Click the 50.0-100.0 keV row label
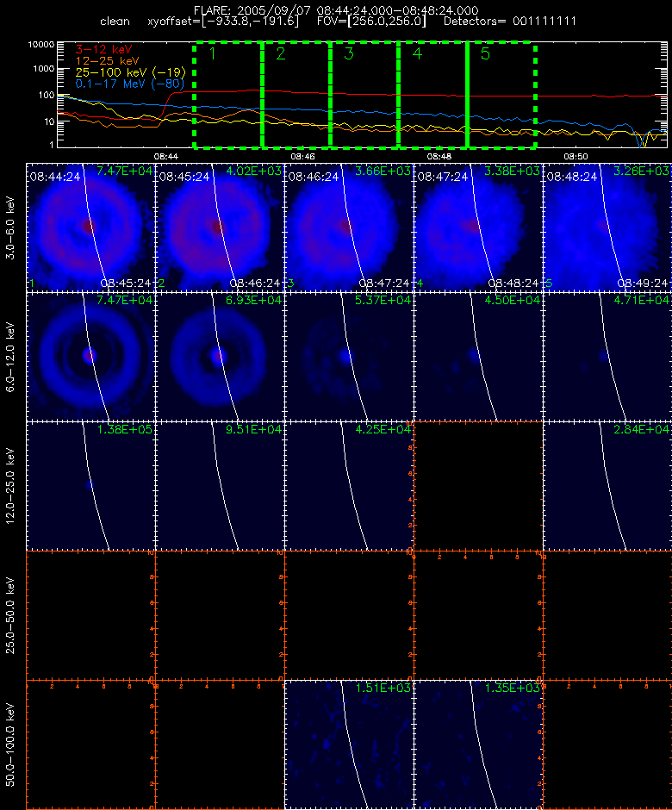This screenshot has width=672, height=810. click(10, 745)
